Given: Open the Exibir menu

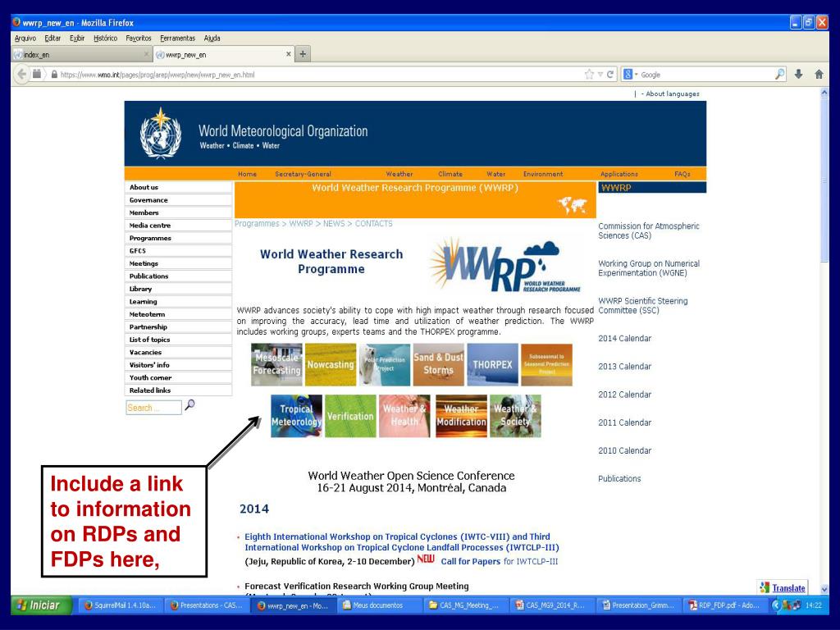Looking at the screenshot, I should click(77, 38).
